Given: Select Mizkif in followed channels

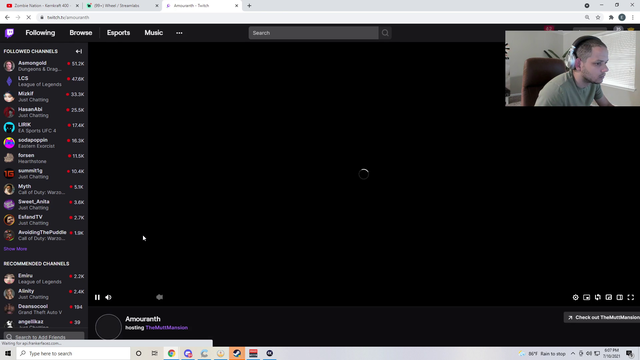Looking at the screenshot, I should (44, 97).
